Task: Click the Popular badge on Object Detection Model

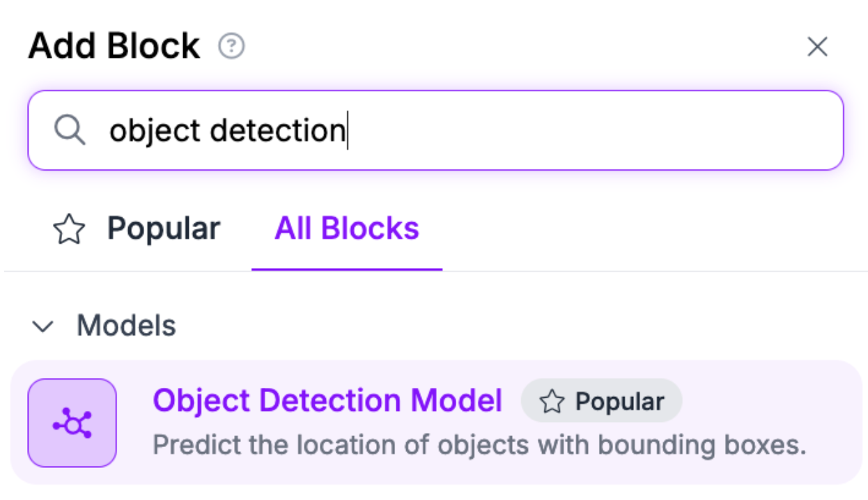Action: [x=601, y=401]
